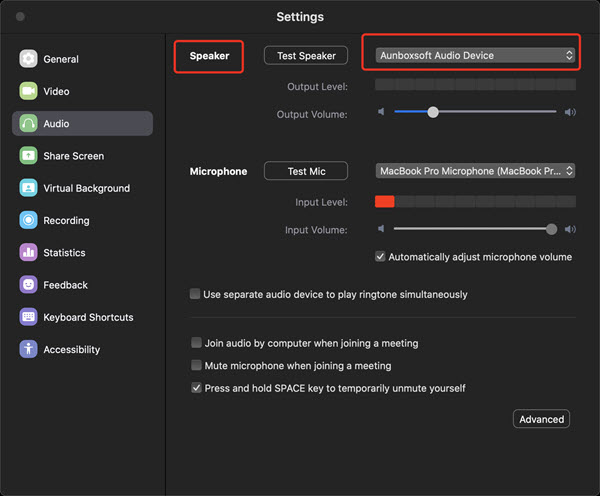This screenshot has width=600, height=496.
Task: Open the Virtual Background icon
Action: (28, 188)
